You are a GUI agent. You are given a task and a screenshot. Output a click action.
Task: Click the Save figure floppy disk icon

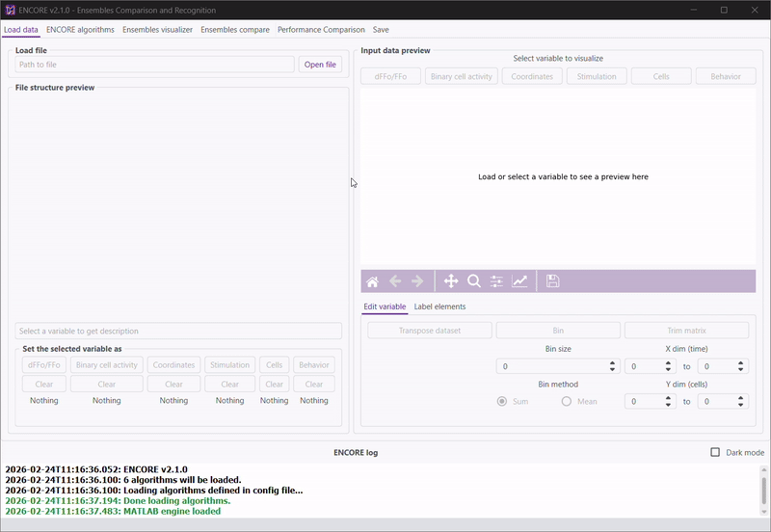click(552, 281)
